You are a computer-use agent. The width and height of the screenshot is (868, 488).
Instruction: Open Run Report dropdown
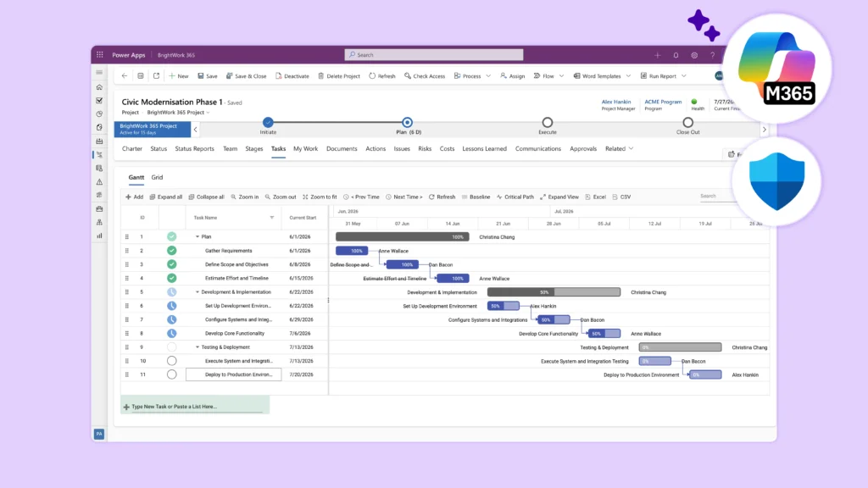(x=684, y=75)
